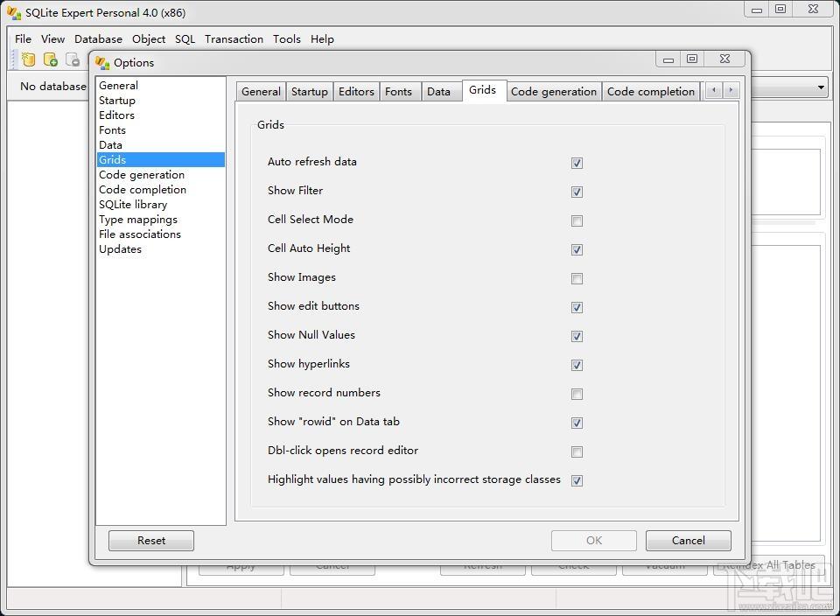Uncheck Show Null Values option
Image resolution: width=840 pixels, height=616 pixels.
pyautogui.click(x=577, y=336)
